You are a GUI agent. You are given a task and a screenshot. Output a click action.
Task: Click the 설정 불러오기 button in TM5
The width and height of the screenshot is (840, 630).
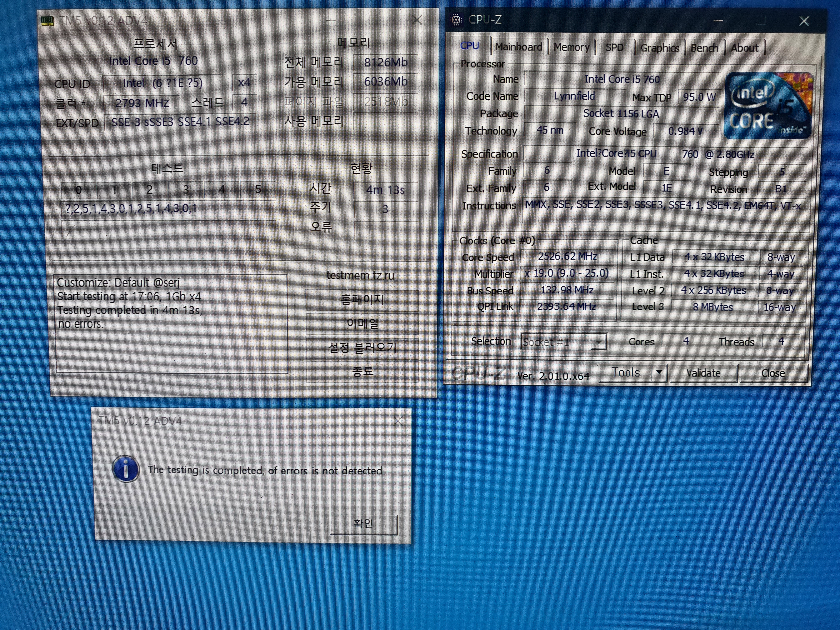pos(362,348)
